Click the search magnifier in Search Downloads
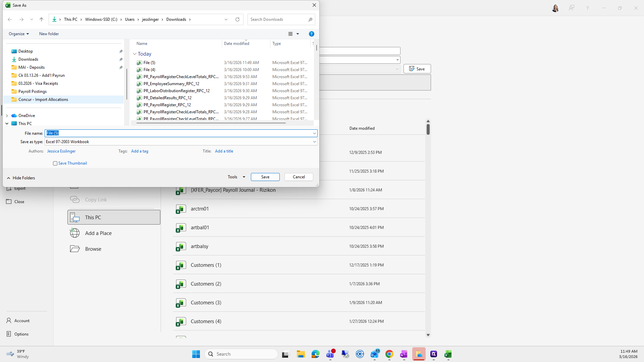This screenshot has height=362, width=644. coord(310,19)
